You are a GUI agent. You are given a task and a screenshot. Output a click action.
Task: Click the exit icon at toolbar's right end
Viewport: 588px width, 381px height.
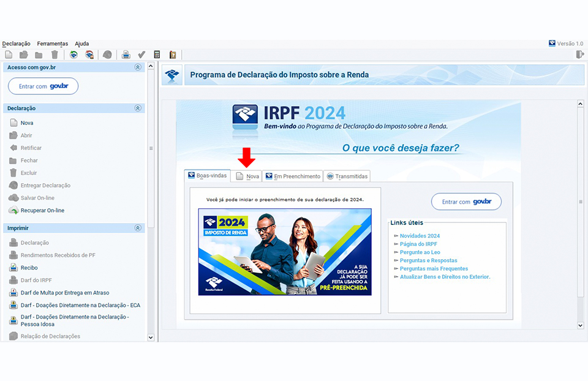coord(580,55)
